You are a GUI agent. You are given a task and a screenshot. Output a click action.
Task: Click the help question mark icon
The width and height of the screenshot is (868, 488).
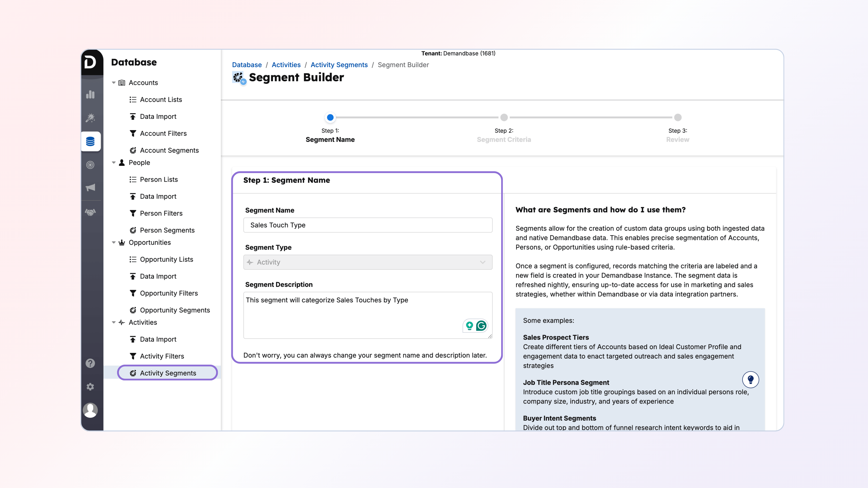click(90, 363)
